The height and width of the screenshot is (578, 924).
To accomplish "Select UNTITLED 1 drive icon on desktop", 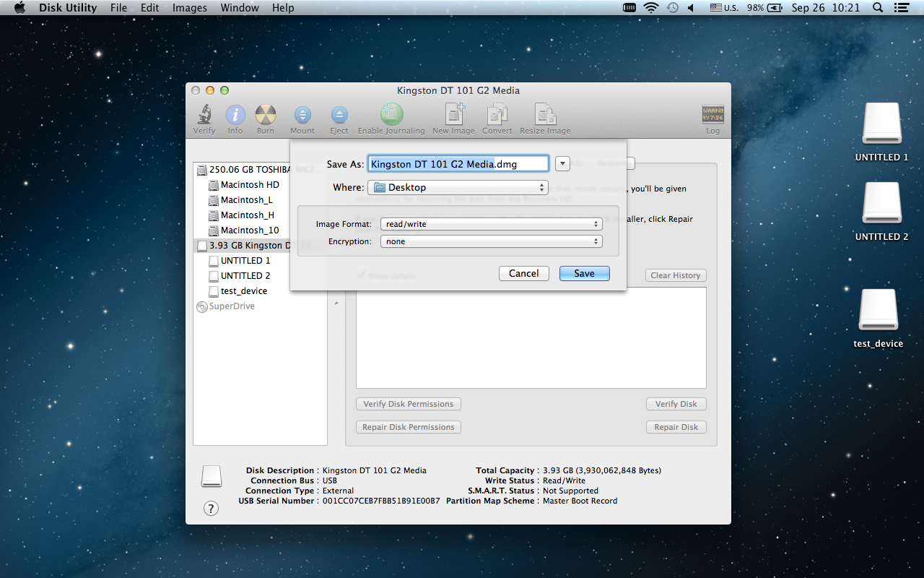I will [881, 124].
